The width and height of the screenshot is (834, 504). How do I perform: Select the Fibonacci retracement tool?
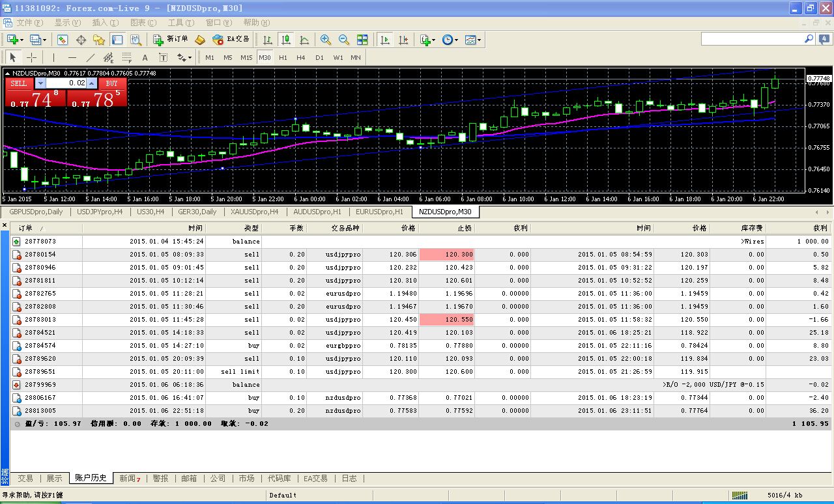(x=127, y=57)
